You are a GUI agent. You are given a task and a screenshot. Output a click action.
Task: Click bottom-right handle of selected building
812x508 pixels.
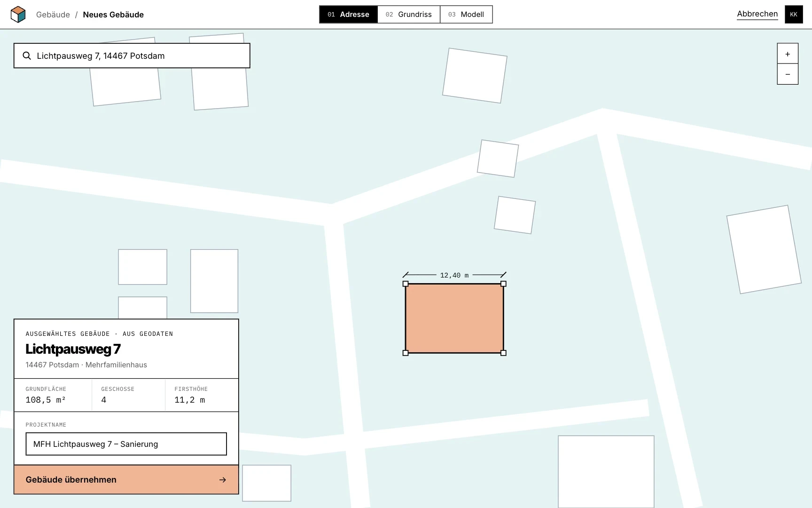tap(503, 353)
